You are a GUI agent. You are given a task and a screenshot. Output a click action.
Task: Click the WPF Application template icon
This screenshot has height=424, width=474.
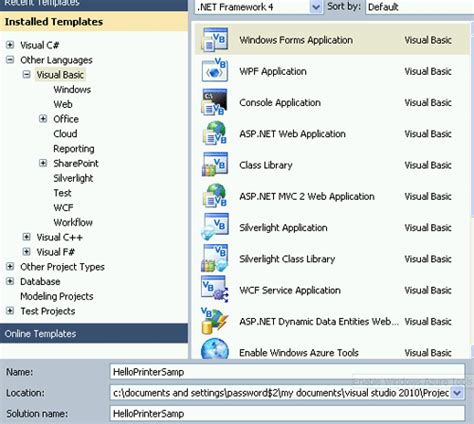[x=215, y=71]
